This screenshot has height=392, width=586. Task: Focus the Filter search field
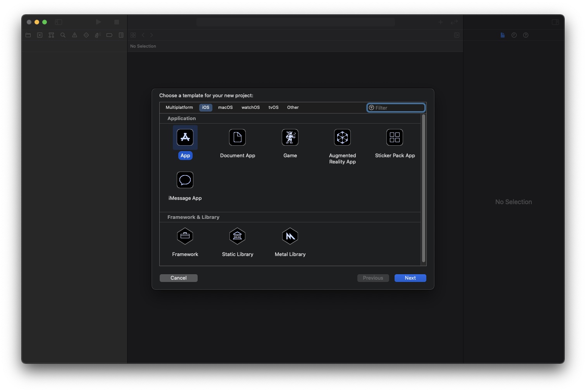click(x=396, y=108)
